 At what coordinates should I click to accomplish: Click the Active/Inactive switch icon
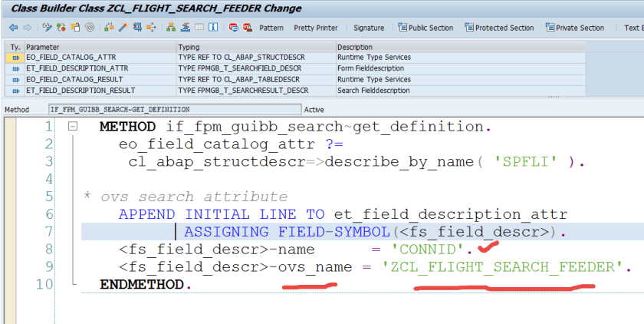[61, 28]
